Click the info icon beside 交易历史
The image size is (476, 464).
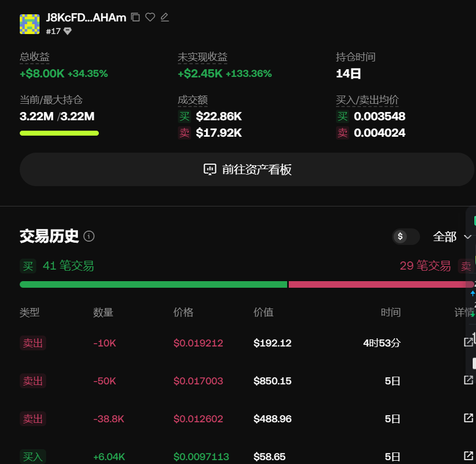(89, 236)
